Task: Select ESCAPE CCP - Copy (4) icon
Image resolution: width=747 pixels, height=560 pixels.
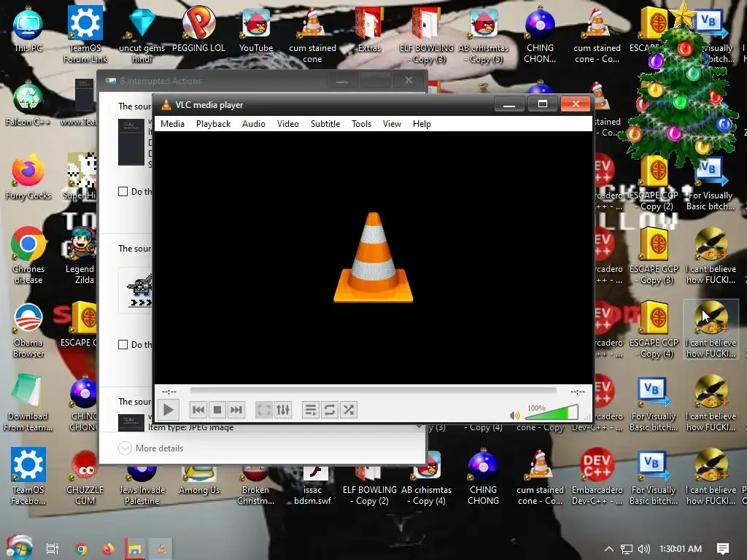Action: pyautogui.click(x=654, y=330)
